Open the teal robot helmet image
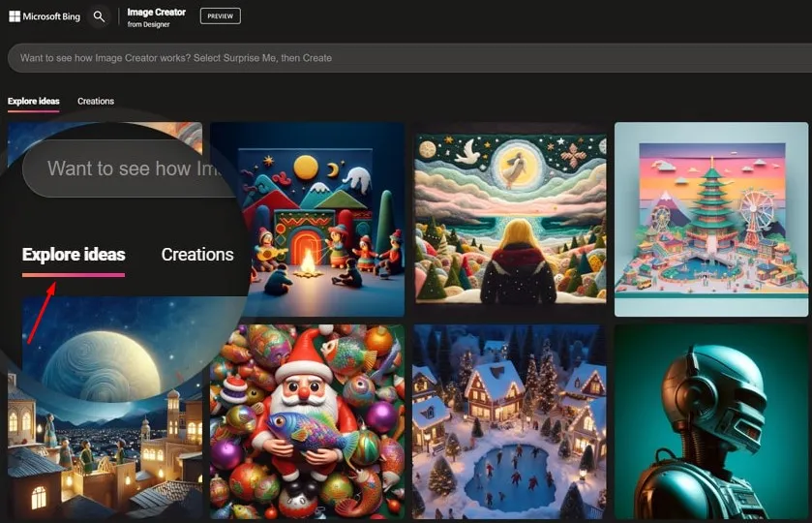This screenshot has width=812, height=523. click(711, 422)
